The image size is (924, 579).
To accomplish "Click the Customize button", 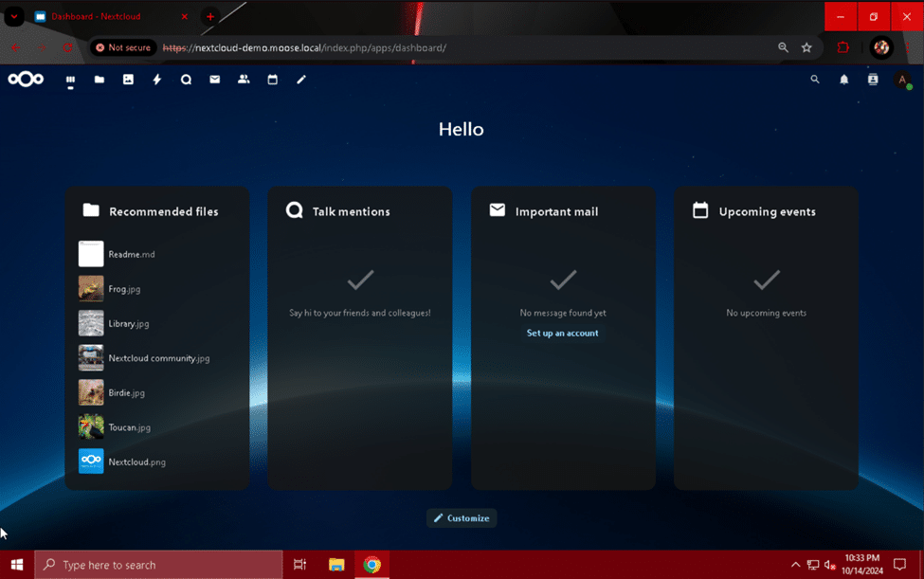I will click(462, 517).
